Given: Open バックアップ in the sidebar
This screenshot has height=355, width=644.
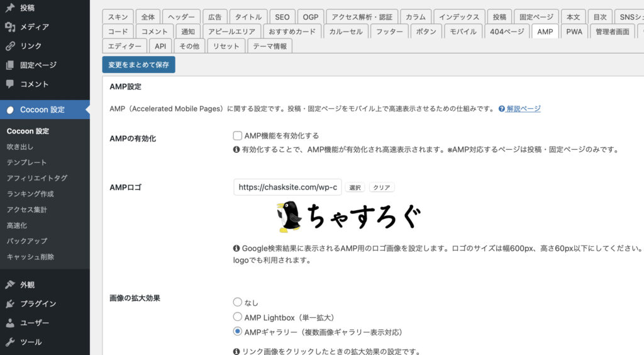Looking at the screenshot, I should [26, 241].
